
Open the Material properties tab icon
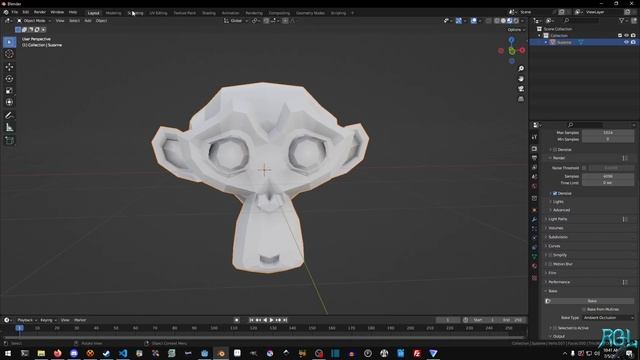pyautogui.click(x=534, y=266)
